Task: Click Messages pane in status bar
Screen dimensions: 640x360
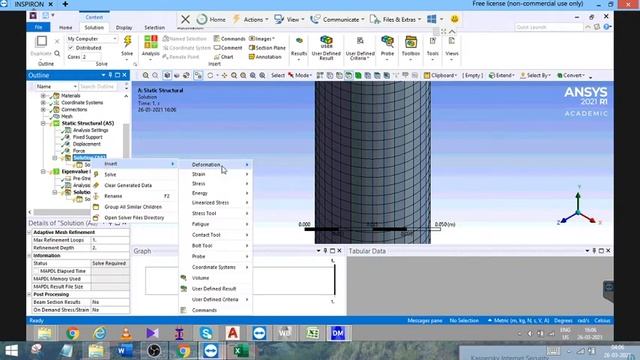Action: click(424, 321)
